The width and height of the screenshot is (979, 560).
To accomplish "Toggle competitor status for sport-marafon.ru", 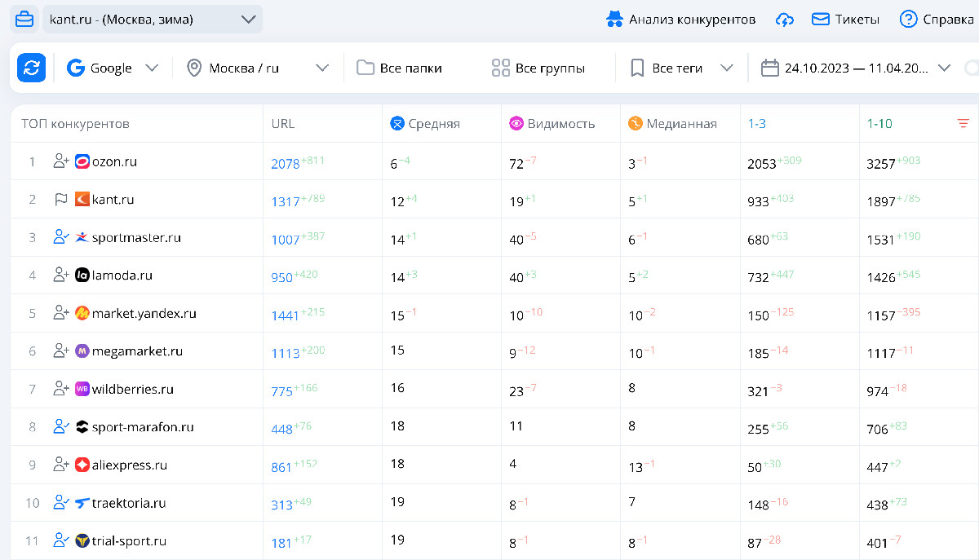I will tap(61, 426).
